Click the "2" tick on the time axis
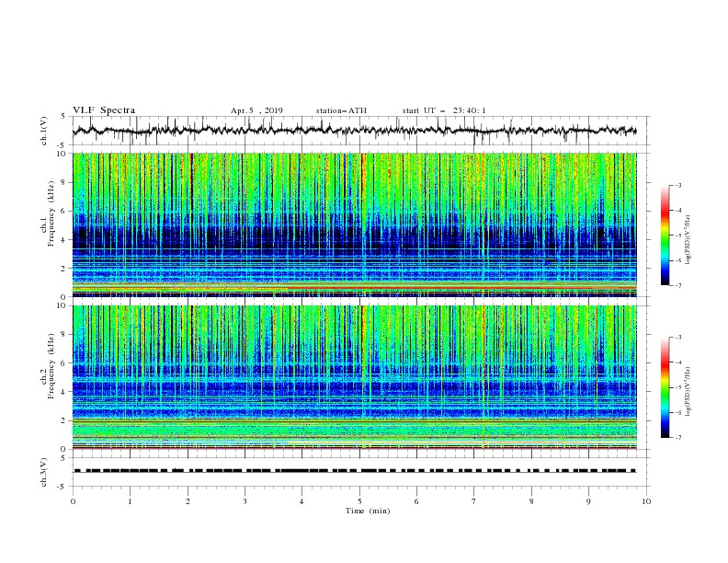 pyautogui.click(x=188, y=501)
